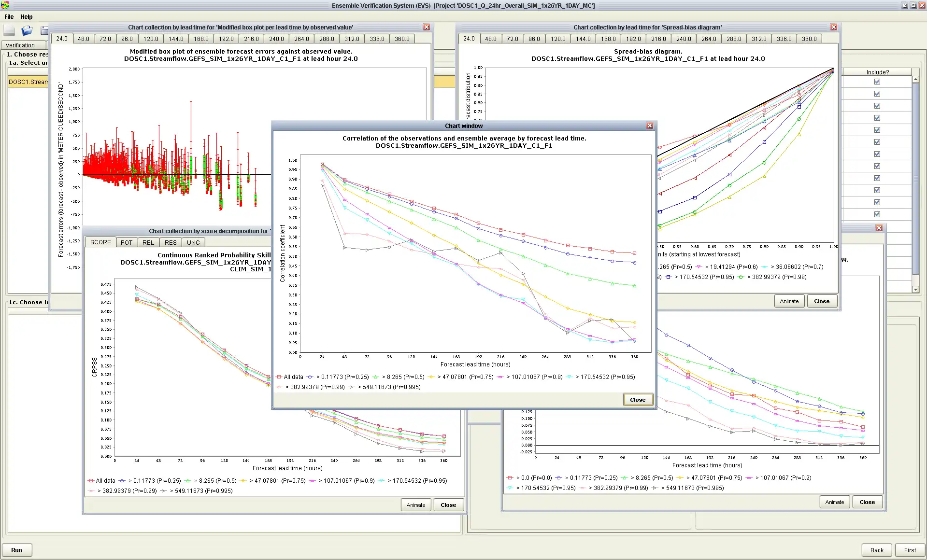Close the Spread-bias diagram chart collection

[x=834, y=28]
